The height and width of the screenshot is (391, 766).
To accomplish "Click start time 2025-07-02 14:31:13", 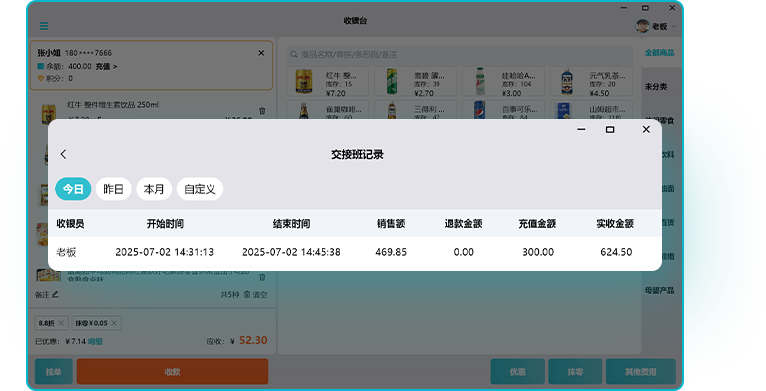I will [165, 252].
